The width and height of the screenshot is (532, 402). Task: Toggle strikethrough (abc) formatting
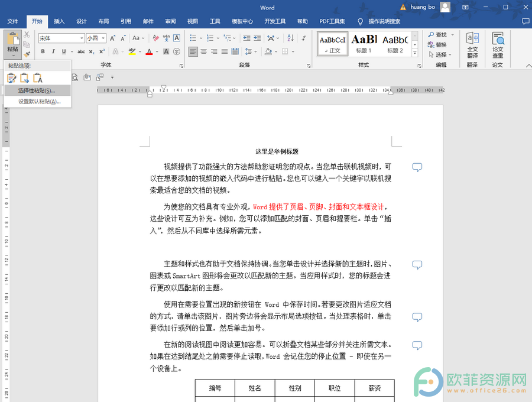(x=81, y=51)
